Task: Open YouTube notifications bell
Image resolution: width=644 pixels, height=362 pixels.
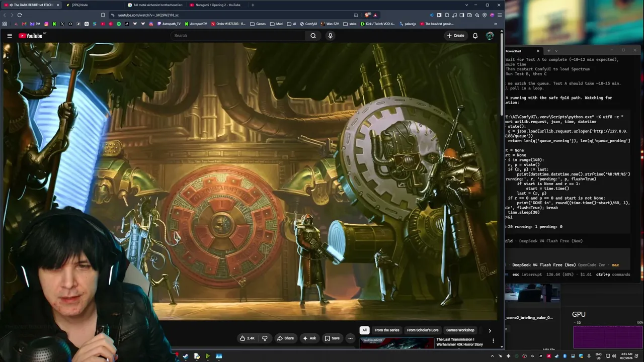Action: [x=475, y=36]
